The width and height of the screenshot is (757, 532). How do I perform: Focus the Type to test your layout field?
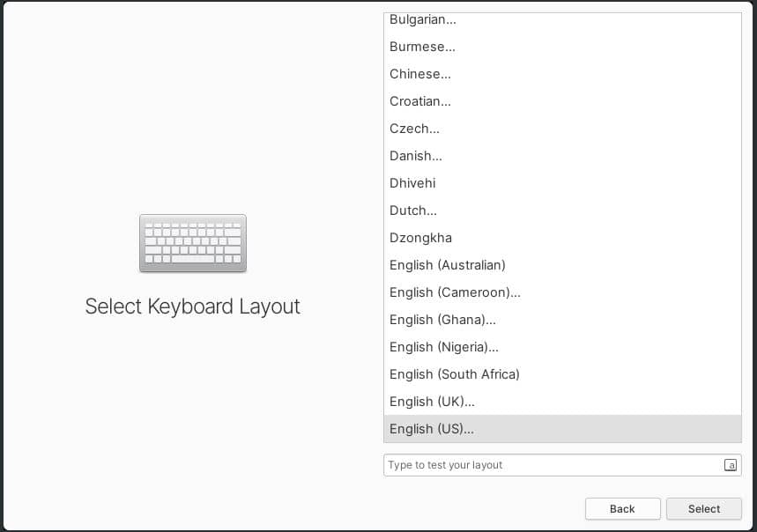pos(562,465)
